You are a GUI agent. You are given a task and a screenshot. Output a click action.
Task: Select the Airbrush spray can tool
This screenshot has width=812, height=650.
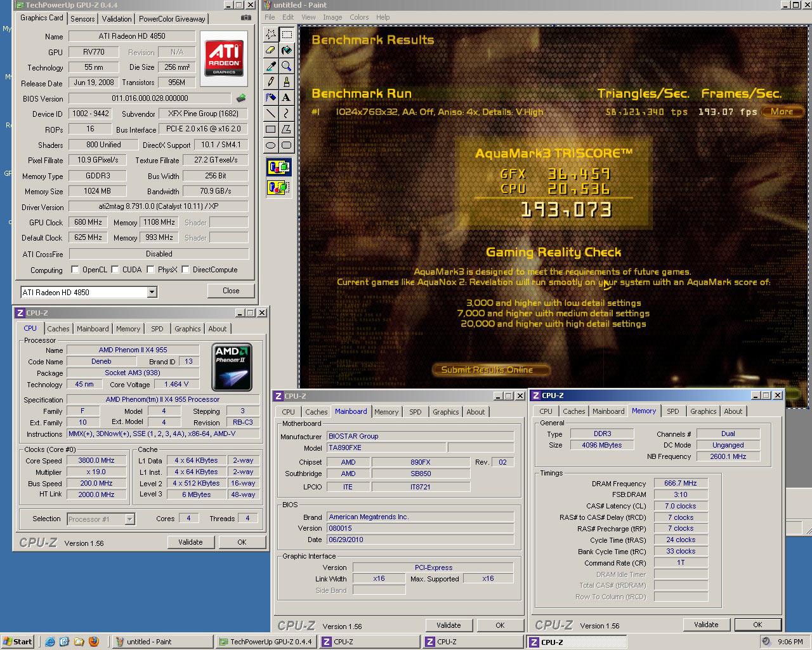pyautogui.click(x=271, y=98)
